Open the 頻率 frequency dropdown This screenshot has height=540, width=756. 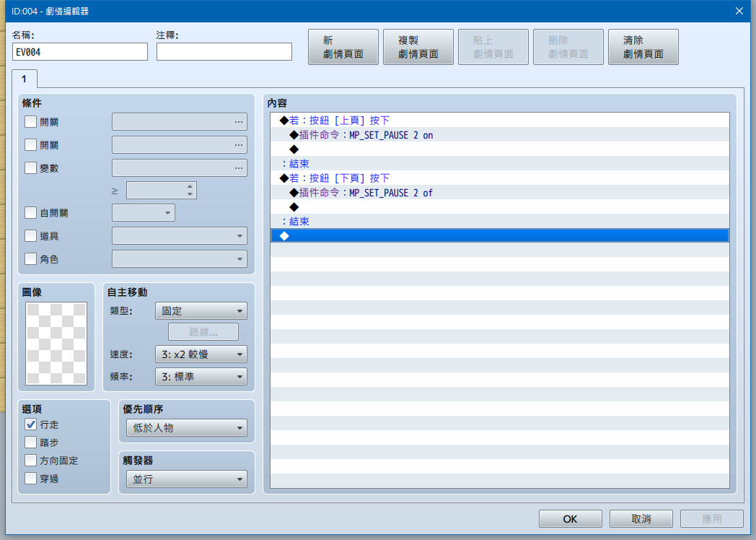201,377
